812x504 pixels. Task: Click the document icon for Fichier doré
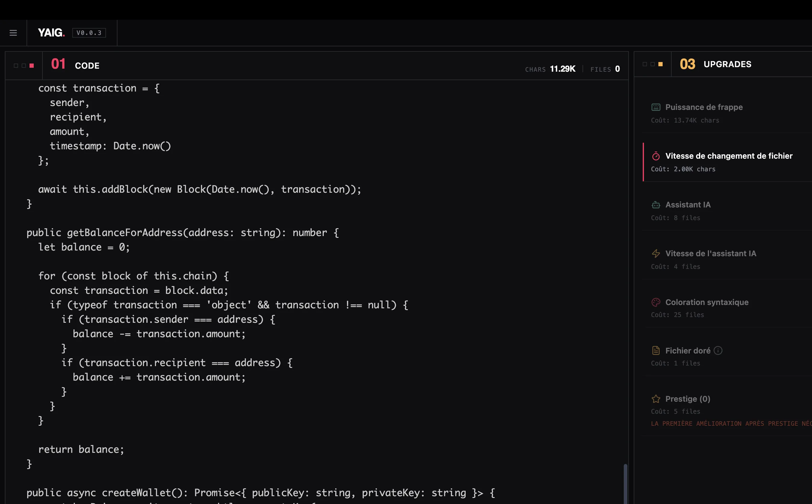pyautogui.click(x=656, y=351)
